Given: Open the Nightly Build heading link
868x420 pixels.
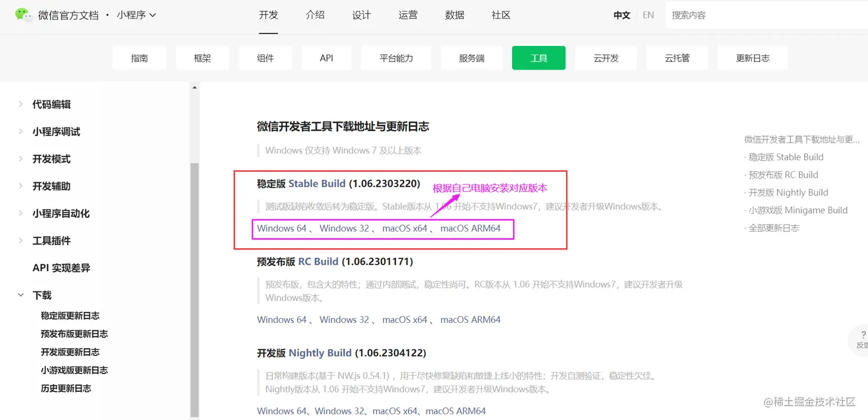Looking at the screenshot, I should (x=320, y=353).
